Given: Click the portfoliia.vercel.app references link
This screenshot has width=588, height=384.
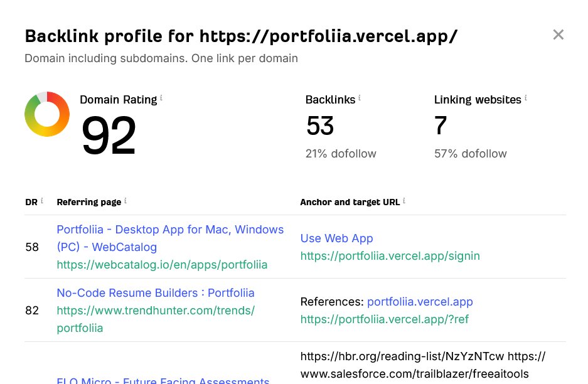Looking at the screenshot, I should pos(420,302).
